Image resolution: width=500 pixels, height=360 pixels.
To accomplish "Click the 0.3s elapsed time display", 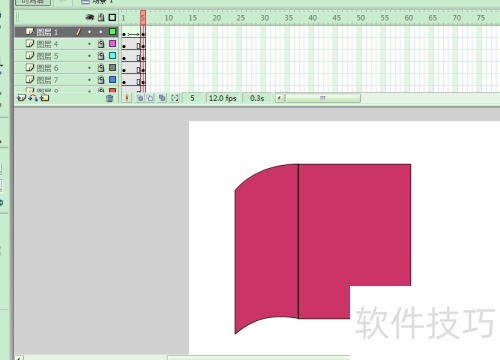I will [x=257, y=98].
